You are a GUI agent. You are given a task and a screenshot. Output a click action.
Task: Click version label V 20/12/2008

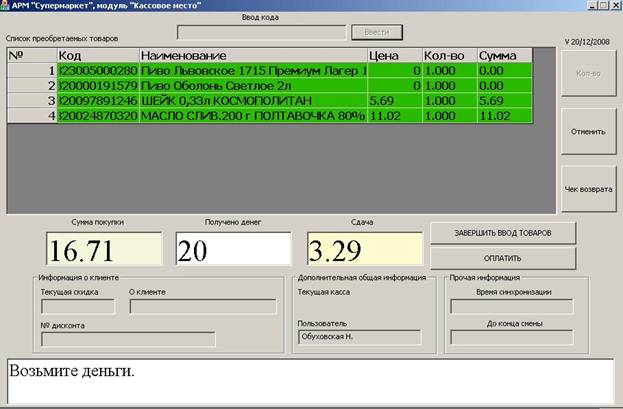(x=587, y=42)
